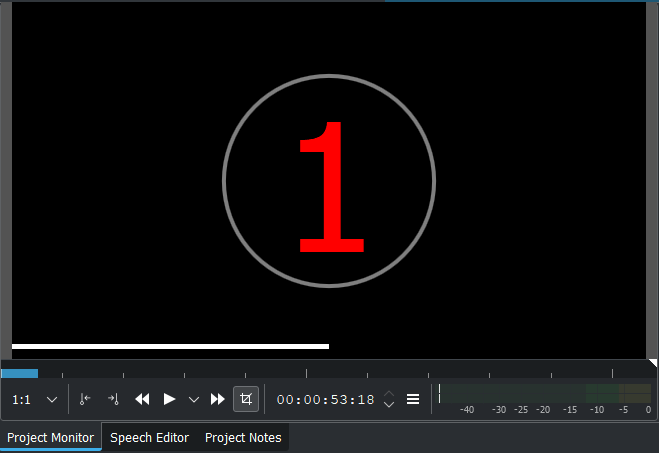Open the Project Notes tab
This screenshot has width=659, height=453.
(243, 437)
